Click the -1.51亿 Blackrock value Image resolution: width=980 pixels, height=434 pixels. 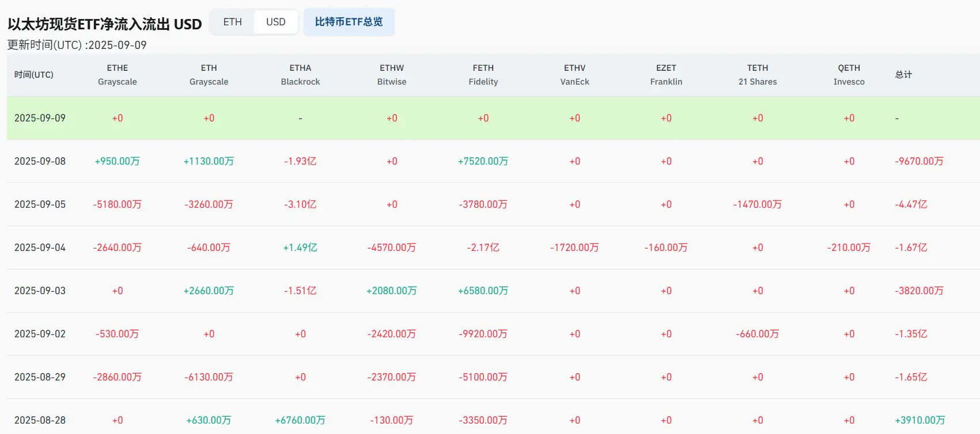(x=301, y=291)
